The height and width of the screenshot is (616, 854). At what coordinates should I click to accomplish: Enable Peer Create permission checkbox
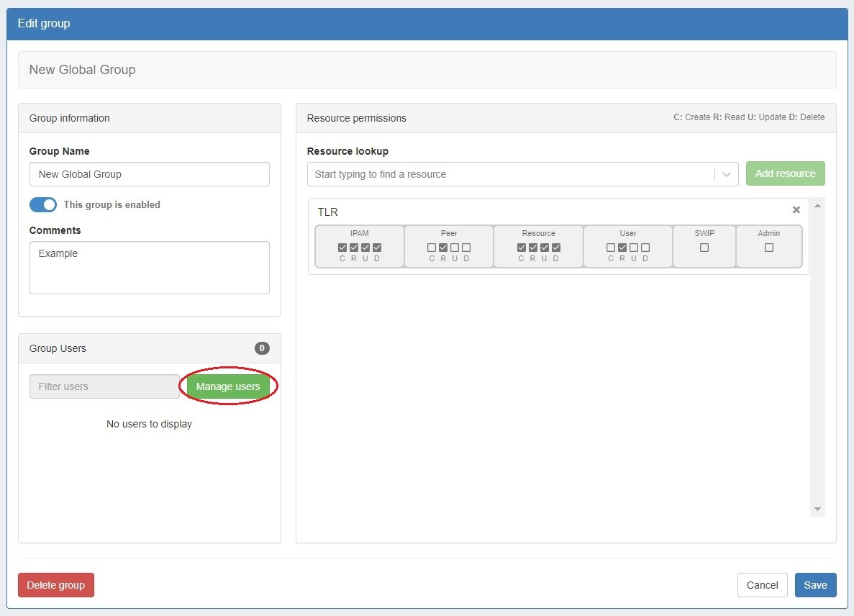[x=432, y=248]
